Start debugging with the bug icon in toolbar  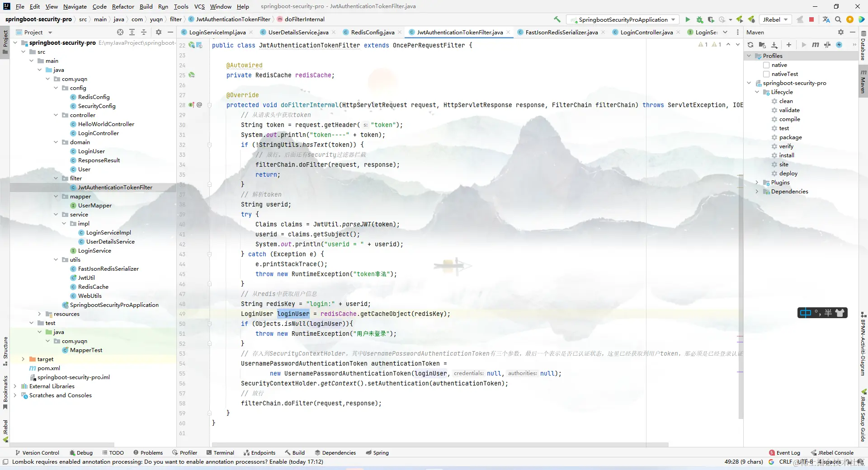(699, 19)
